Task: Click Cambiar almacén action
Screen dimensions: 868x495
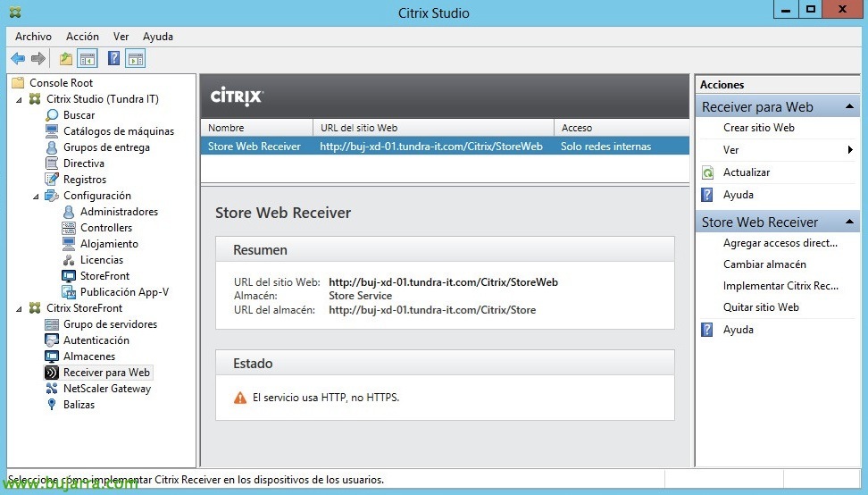Action: point(764,264)
